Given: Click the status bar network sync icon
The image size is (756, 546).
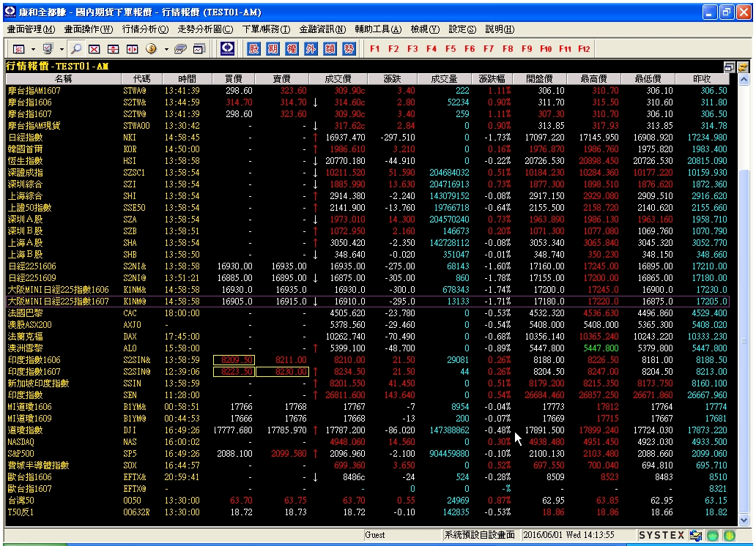Looking at the screenshot, I should (x=696, y=535).
